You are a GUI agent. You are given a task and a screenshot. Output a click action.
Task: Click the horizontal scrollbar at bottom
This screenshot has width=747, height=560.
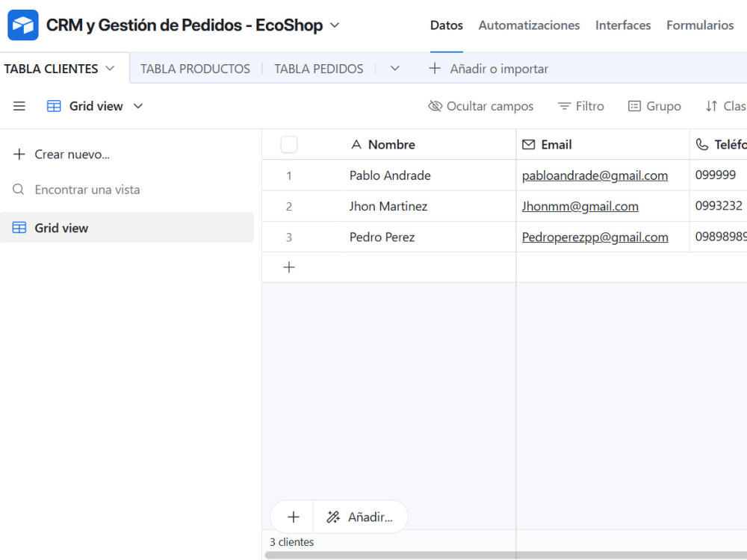tap(506, 556)
